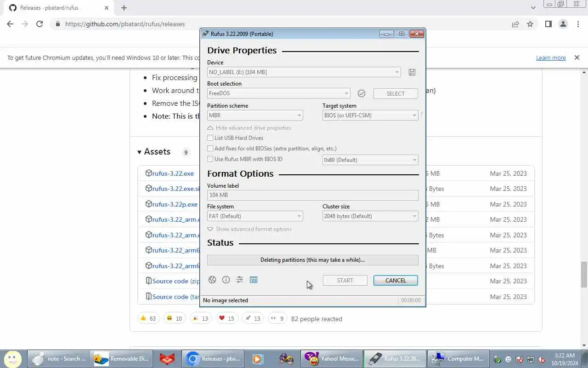Open a new Chrome tab with plus
Image resolution: width=588 pixels, height=368 pixels.
click(124, 8)
